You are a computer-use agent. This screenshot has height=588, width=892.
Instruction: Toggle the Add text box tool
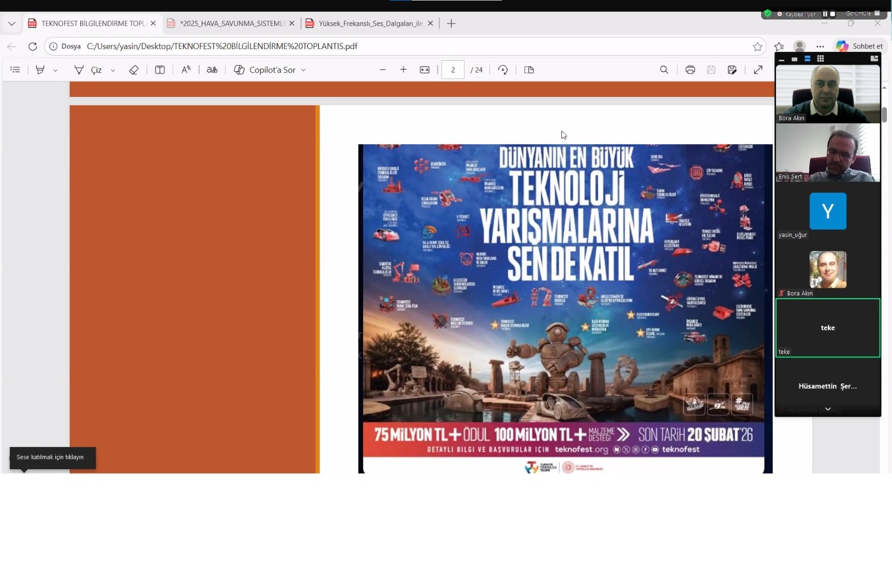(x=160, y=70)
